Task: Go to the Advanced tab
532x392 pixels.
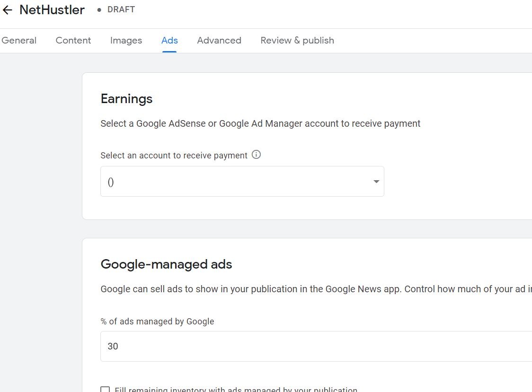Action: (x=219, y=40)
